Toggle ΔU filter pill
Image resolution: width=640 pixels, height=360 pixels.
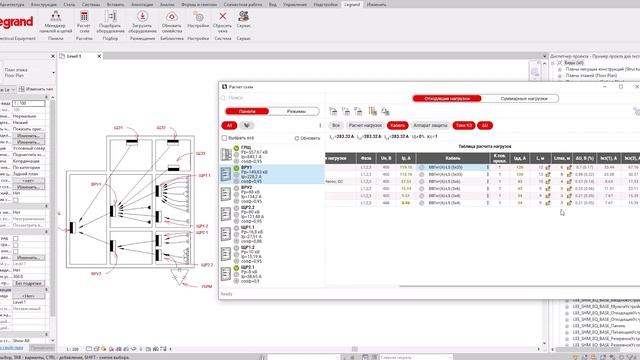tap(484, 125)
